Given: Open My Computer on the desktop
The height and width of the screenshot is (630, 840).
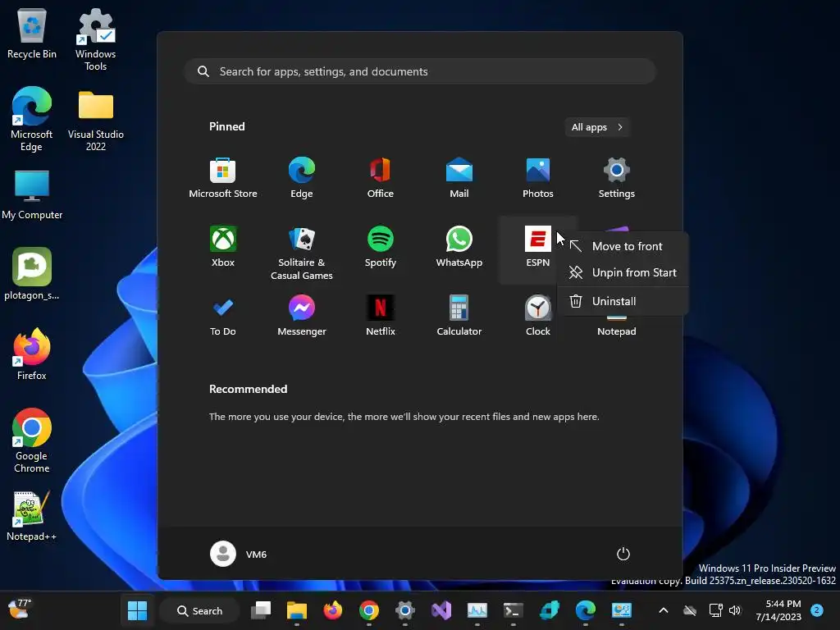Looking at the screenshot, I should pyautogui.click(x=32, y=194).
